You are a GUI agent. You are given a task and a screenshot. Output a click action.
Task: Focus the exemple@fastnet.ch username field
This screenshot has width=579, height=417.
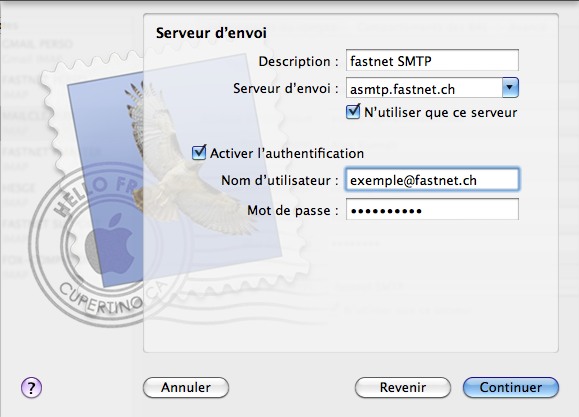click(432, 180)
